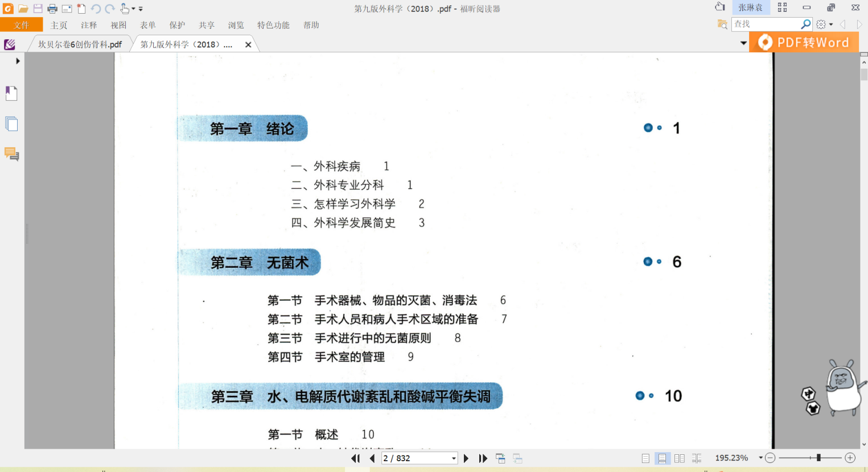Open the bookmarks panel in left sidebar
Screen dimensions: 868x472
point(11,93)
